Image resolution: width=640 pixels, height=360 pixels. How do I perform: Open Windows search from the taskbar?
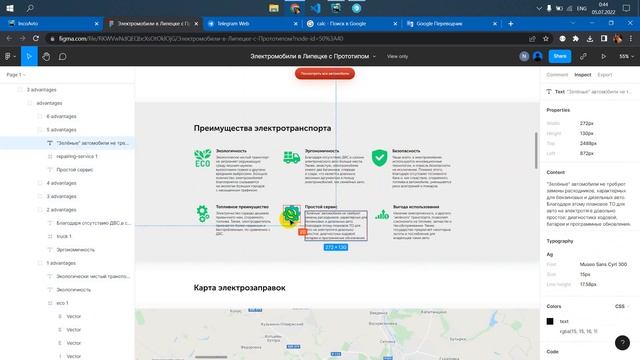point(30,8)
